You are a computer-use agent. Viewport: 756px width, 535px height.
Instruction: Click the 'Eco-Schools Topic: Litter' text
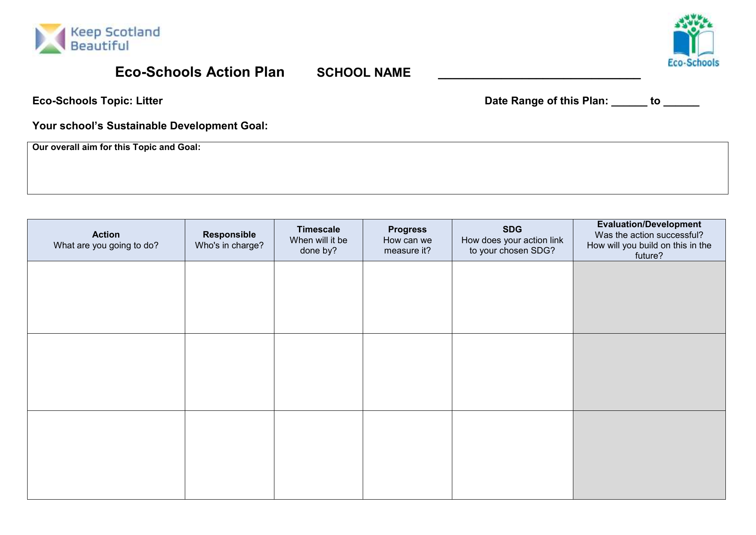click(x=97, y=101)
